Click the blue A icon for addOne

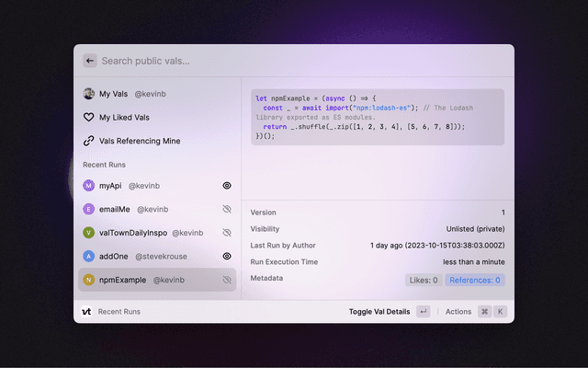(x=89, y=257)
